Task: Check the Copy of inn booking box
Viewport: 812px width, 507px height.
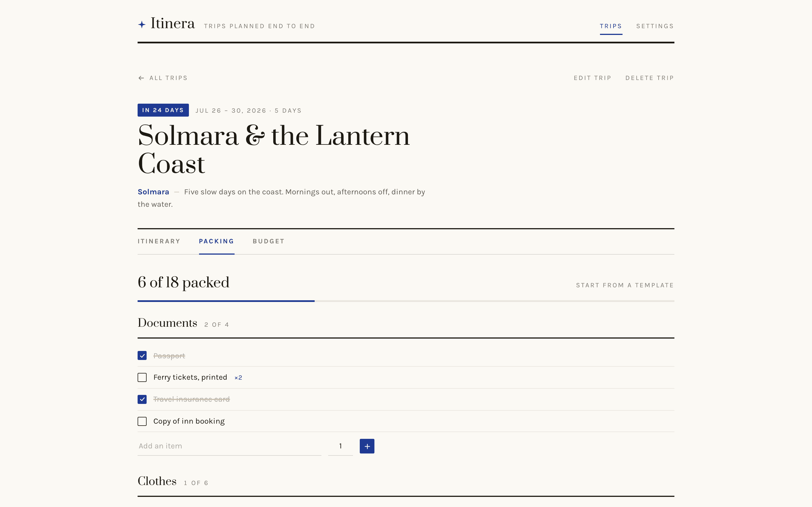Action: [x=142, y=421]
